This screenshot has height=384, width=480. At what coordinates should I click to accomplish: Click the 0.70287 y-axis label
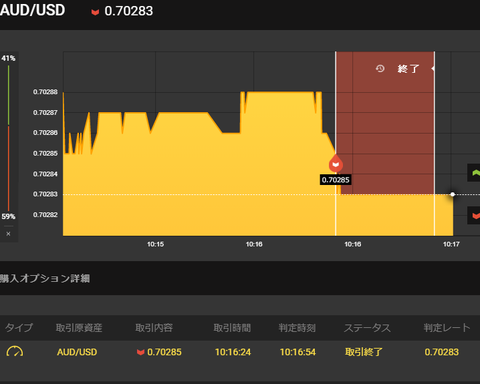click(x=45, y=113)
